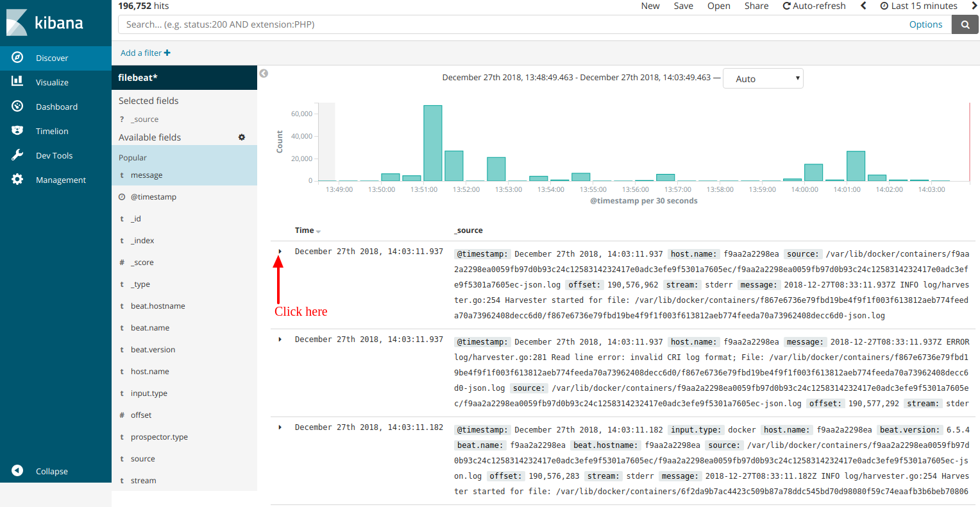Open Discover compass icon in sidebar
The width and height of the screenshot is (980, 507).
click(x=17, y=57)
